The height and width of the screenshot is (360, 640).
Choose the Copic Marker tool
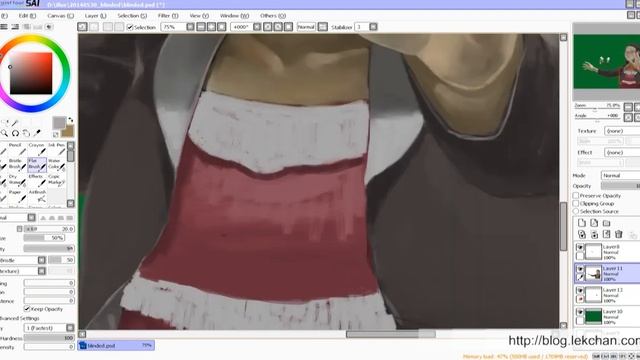point(56,180)
